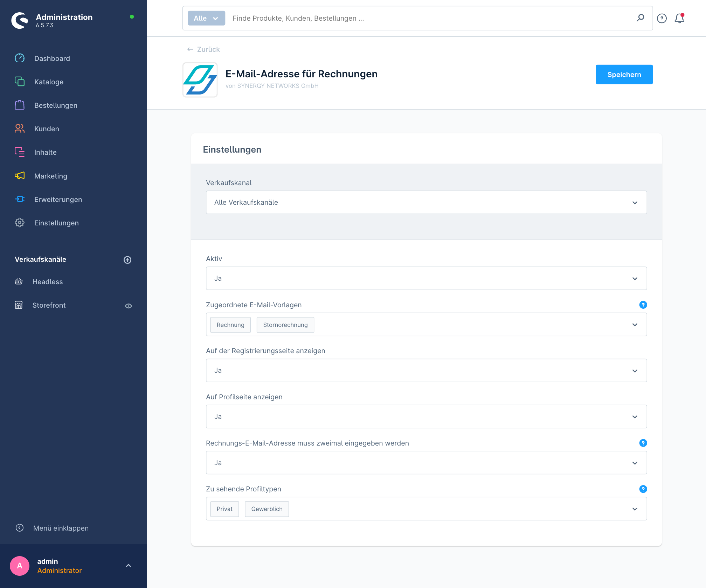Click the Marketing sidebar icon
This screenshot has width=706, height=588.
[19, 175]
